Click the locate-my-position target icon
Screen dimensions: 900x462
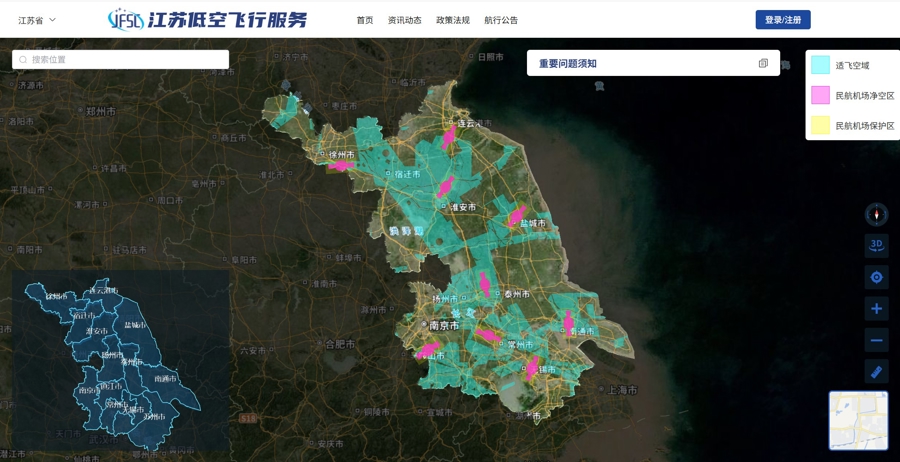tap(876, 277)
